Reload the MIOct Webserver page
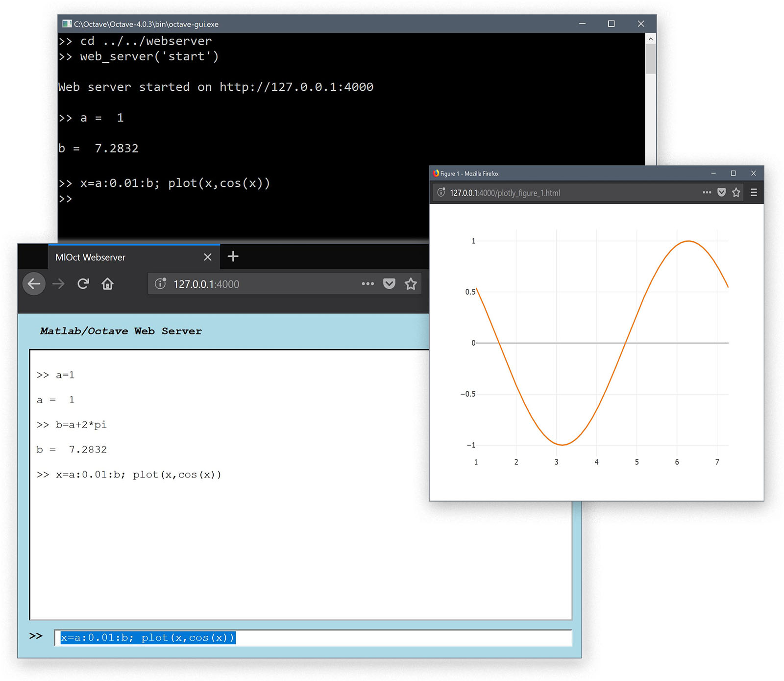The image size is (784, 681). tap(83, 284)
